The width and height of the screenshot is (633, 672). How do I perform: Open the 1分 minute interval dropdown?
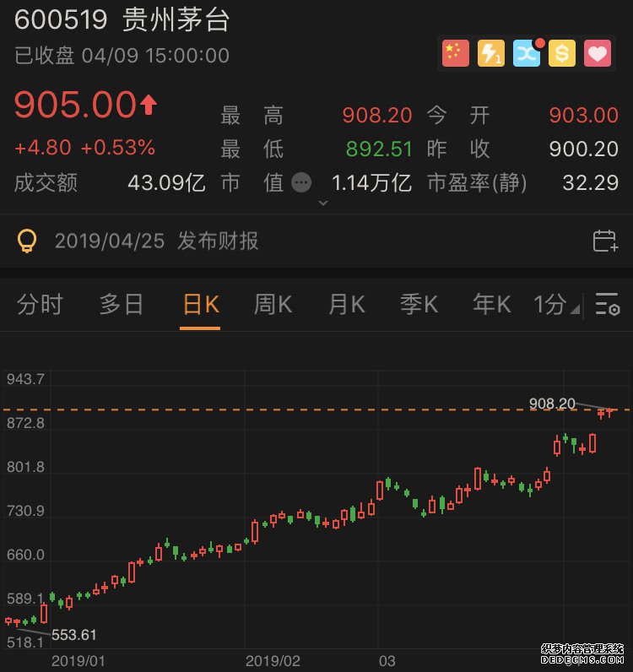[x=556, y=305]
